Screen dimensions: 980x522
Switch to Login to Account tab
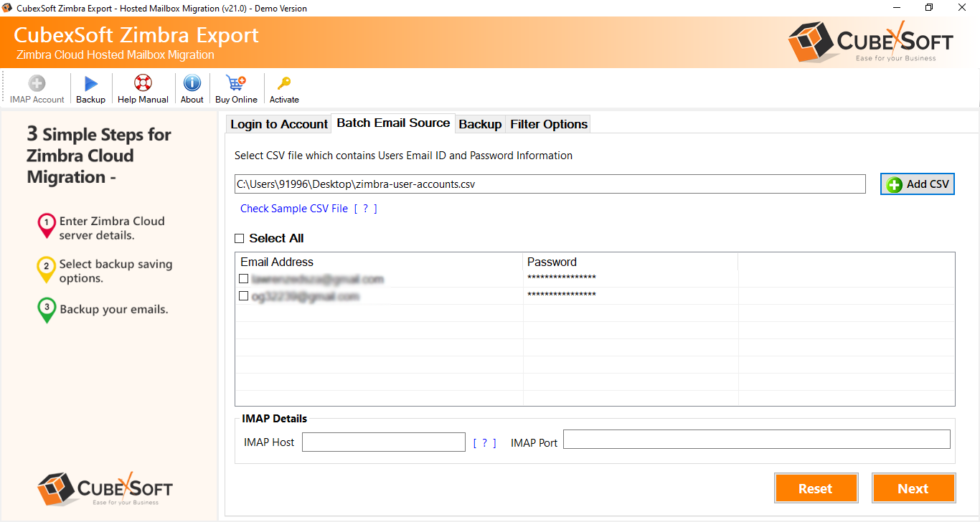pyautogui.click(x=279, y=124)
